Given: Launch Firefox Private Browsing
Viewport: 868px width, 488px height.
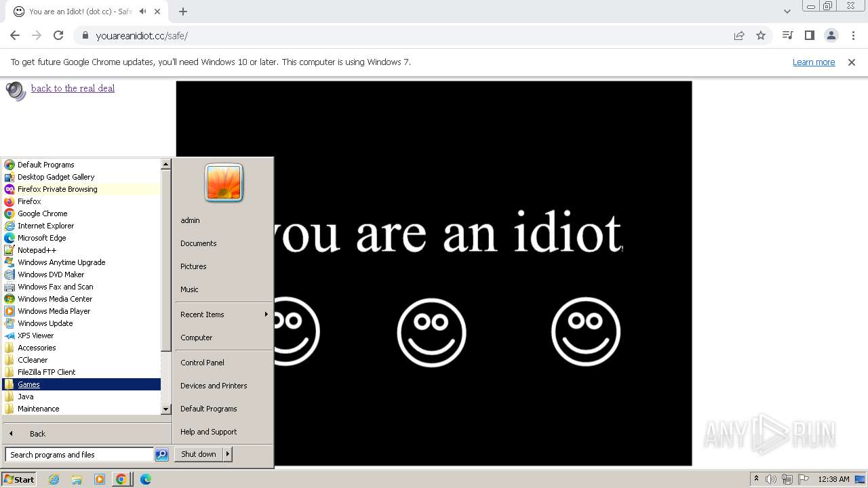Looking at the screenshot, I should (x=81, y=189).
